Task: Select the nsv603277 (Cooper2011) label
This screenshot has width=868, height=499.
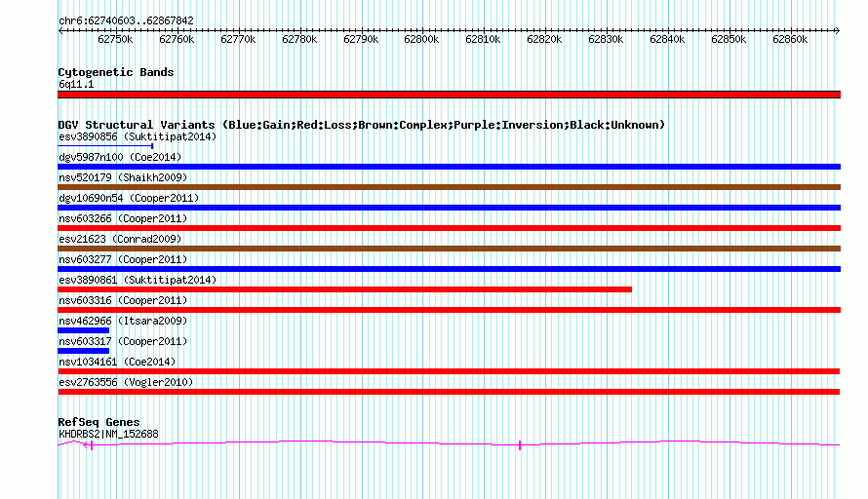Action: click(x=123, y=259)
